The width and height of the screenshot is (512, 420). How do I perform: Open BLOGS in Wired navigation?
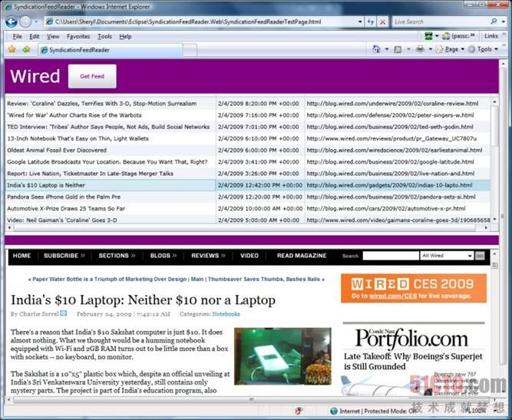(164, 256)
